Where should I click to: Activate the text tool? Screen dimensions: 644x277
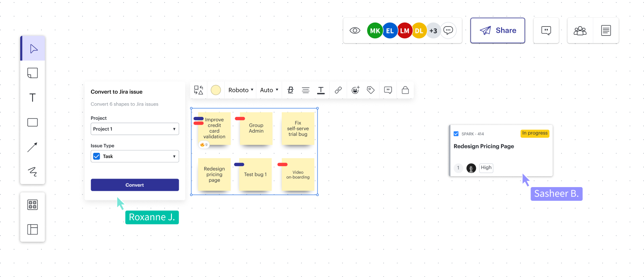pos(33,98)
